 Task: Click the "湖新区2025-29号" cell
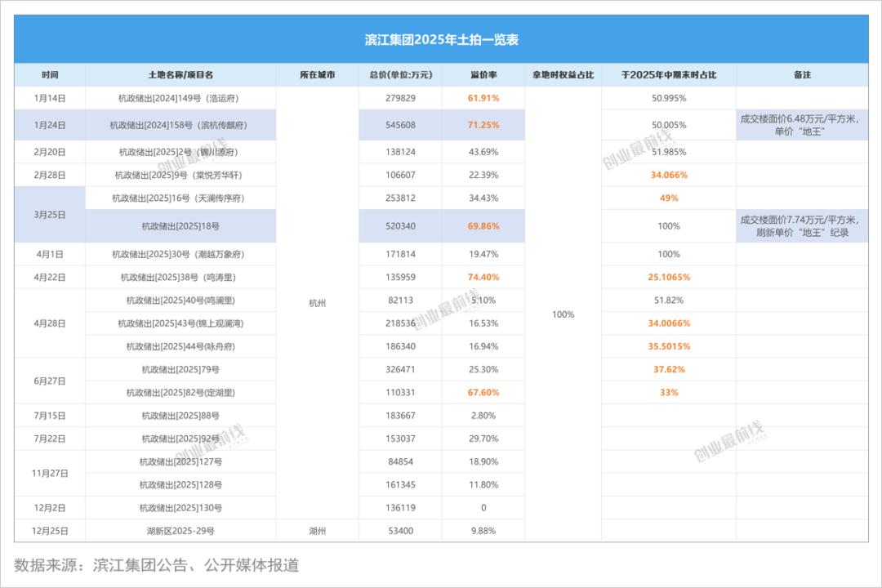pos(180,531)
